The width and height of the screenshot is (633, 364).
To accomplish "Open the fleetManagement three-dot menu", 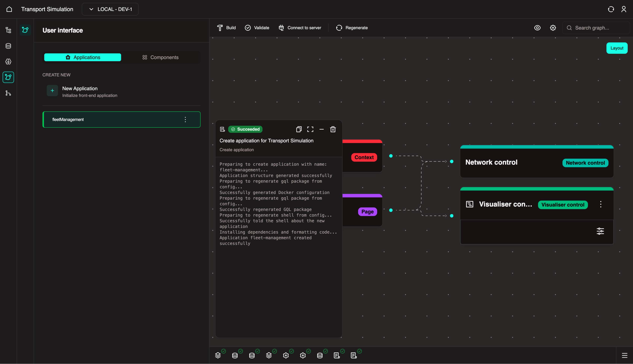I will [x=185, y=120].
